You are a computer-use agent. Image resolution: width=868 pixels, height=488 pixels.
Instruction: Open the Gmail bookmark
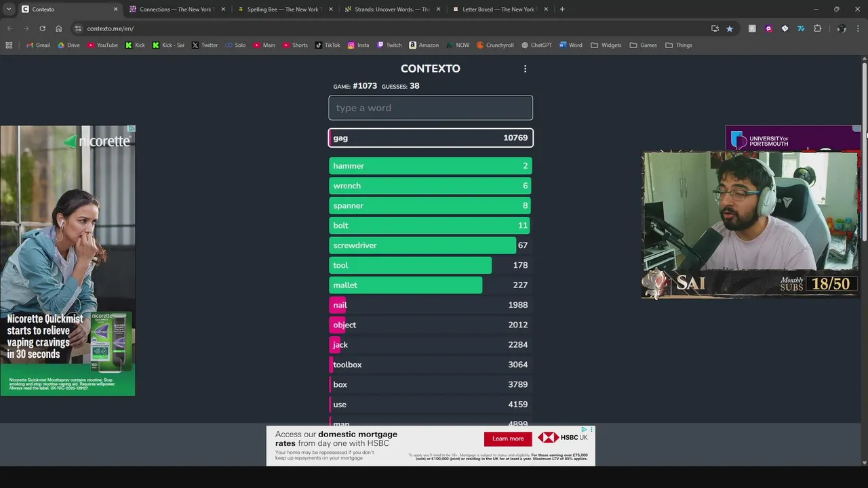[x=38, y=45]
